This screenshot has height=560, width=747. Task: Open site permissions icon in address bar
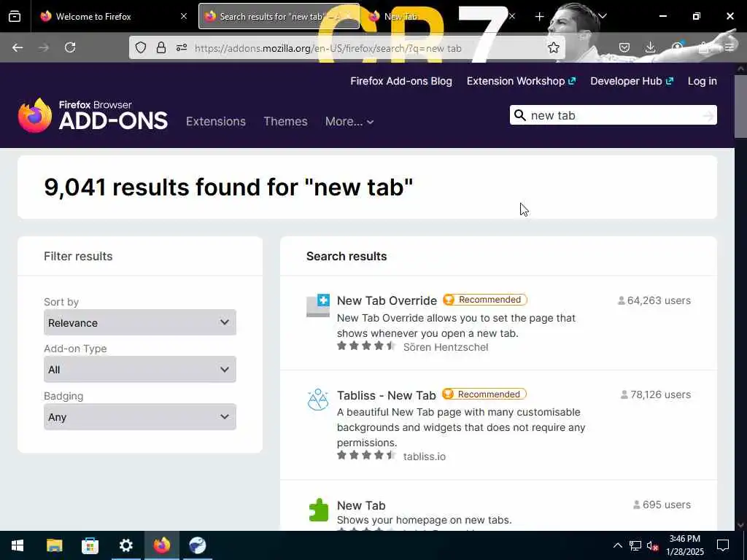point(182,47)
